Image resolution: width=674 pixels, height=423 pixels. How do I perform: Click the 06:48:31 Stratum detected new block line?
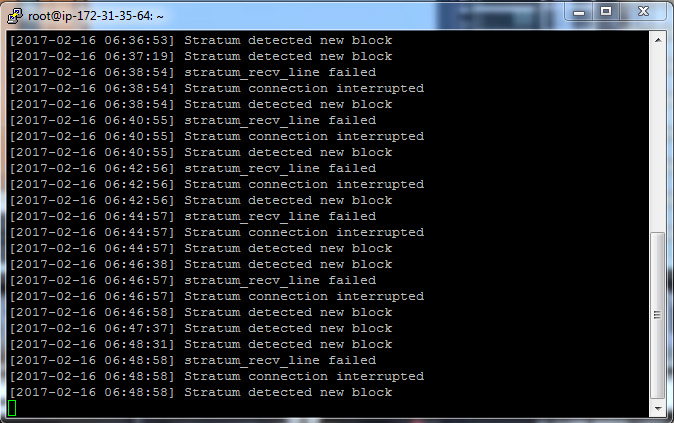tap(200, 344)
